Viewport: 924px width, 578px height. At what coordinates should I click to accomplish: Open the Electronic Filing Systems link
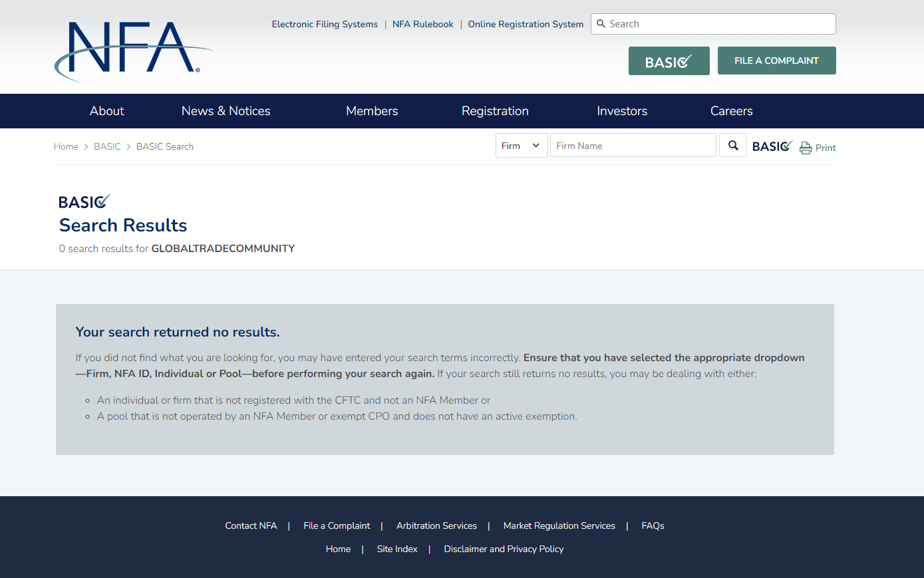click(x=325, y=25)
